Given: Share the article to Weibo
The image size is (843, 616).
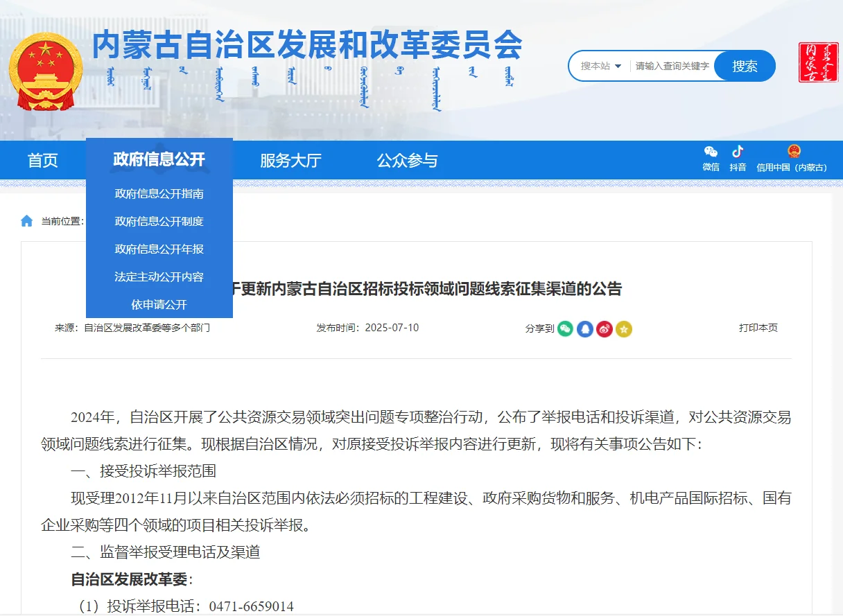Looking at the screenshot, I should [x=604, y=328].
